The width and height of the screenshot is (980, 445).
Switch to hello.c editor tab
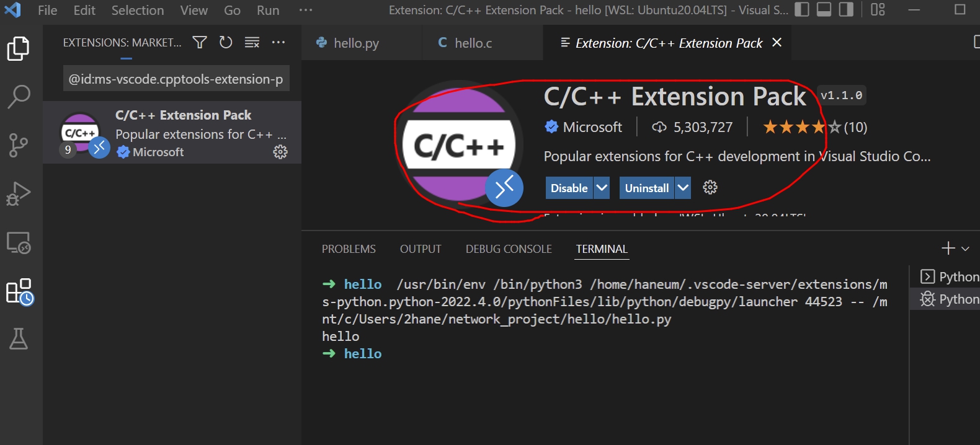pyautogui.click(x=483, y=43)
